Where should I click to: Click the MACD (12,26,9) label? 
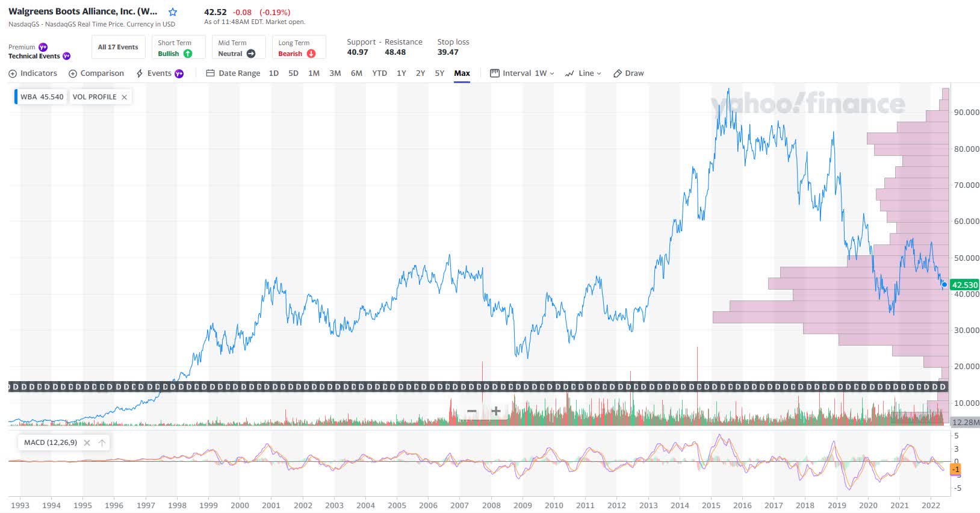(x=51, y=443)
